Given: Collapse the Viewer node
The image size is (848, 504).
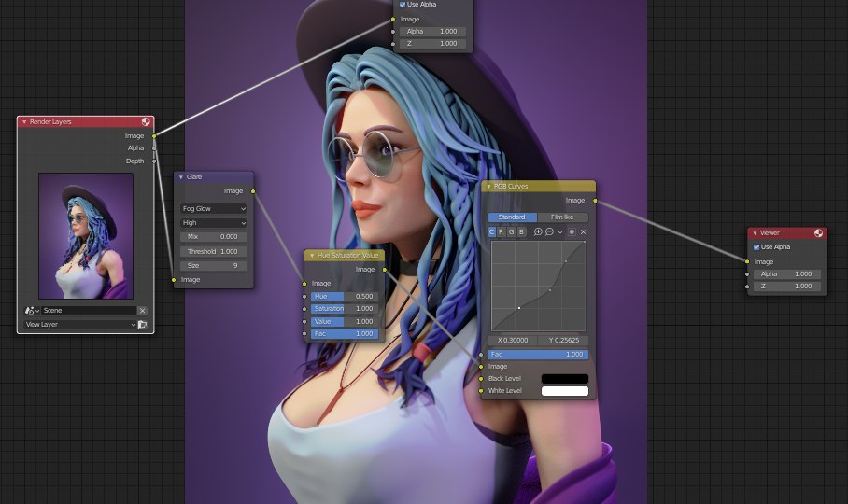Looking at the screenshot, I should coord(755,233).
